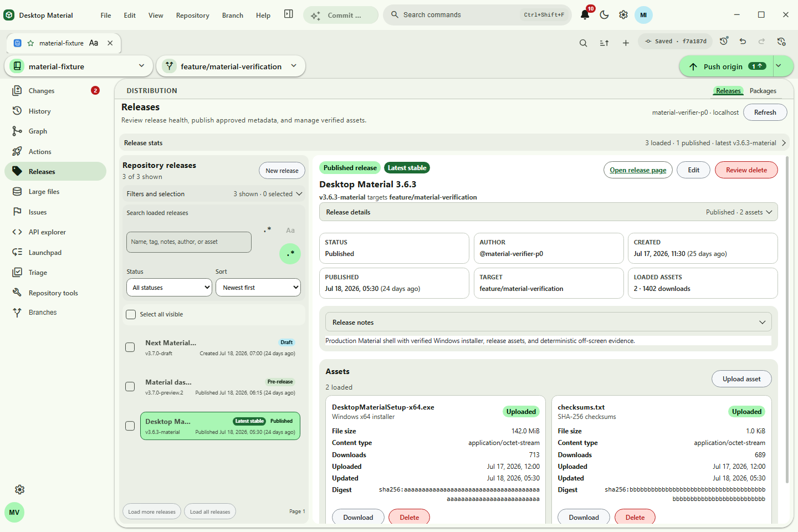Star the material-fixture tab

click(30, 43)
